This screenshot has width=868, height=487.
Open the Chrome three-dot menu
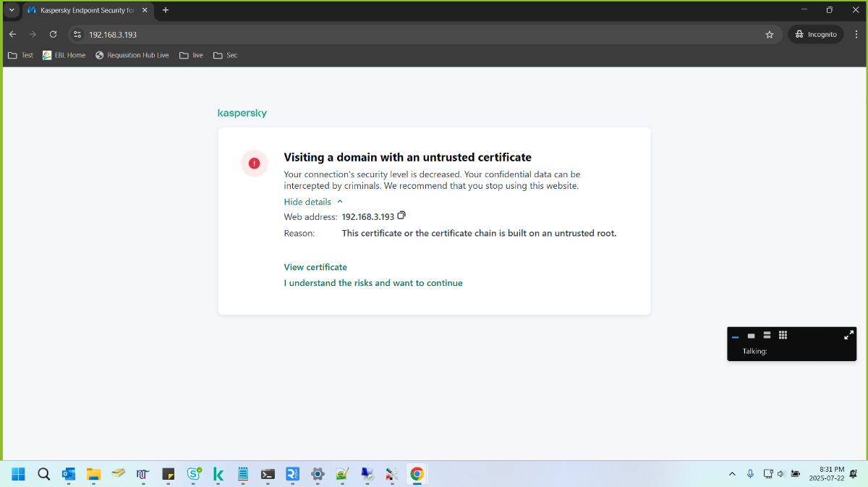(856, 34)
